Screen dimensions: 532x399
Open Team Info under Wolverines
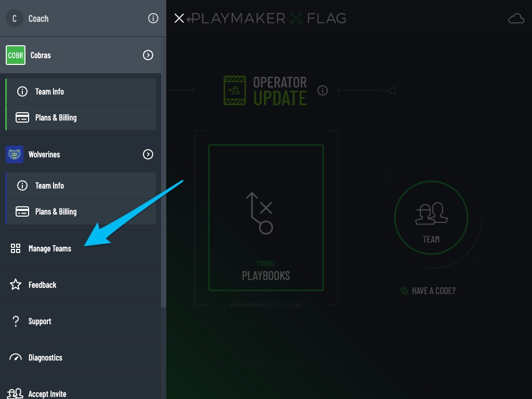(x=81, y=185)
